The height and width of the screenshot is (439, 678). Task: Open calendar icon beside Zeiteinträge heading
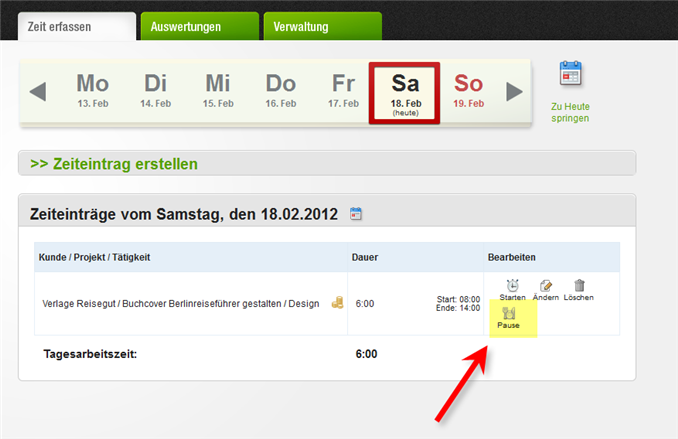[x=356, y=213]
